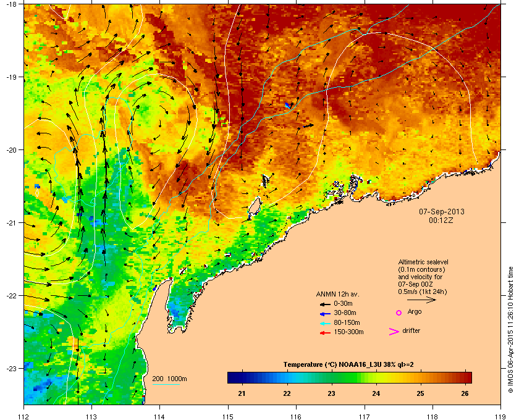519x420 pixels.
Task: Click the blue 30-80m legend arrow
Action: [x=325, y=314]
